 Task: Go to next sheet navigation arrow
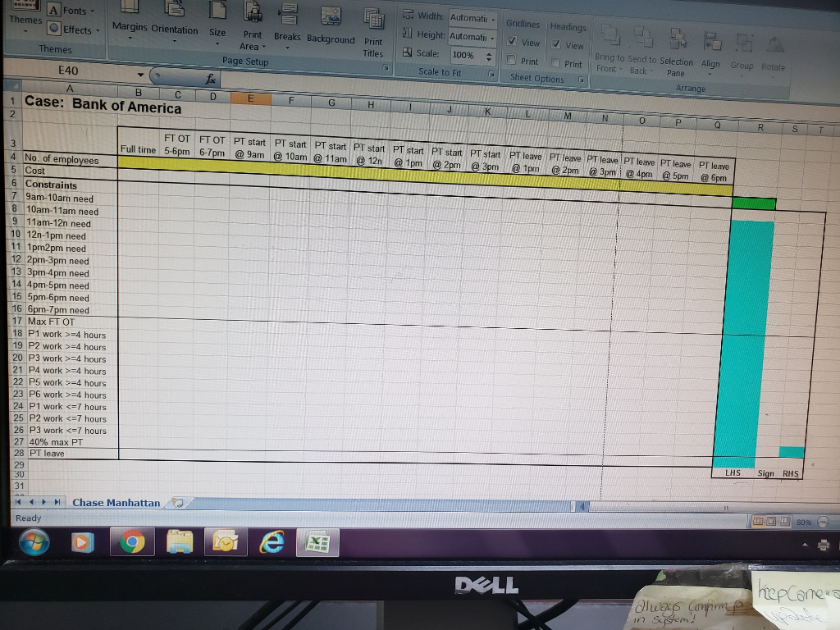pyautogui.click(x=44, y=502)
